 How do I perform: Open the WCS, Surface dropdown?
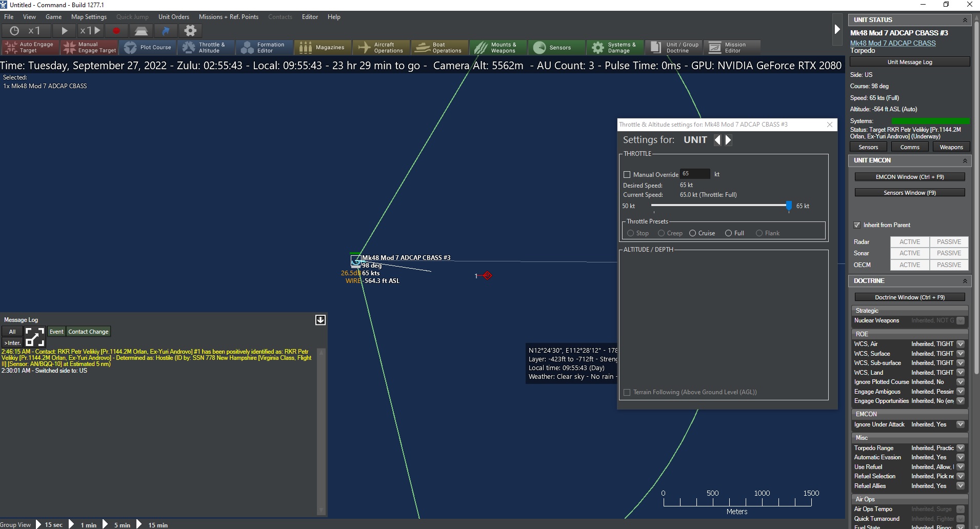(x=961, y=354)
